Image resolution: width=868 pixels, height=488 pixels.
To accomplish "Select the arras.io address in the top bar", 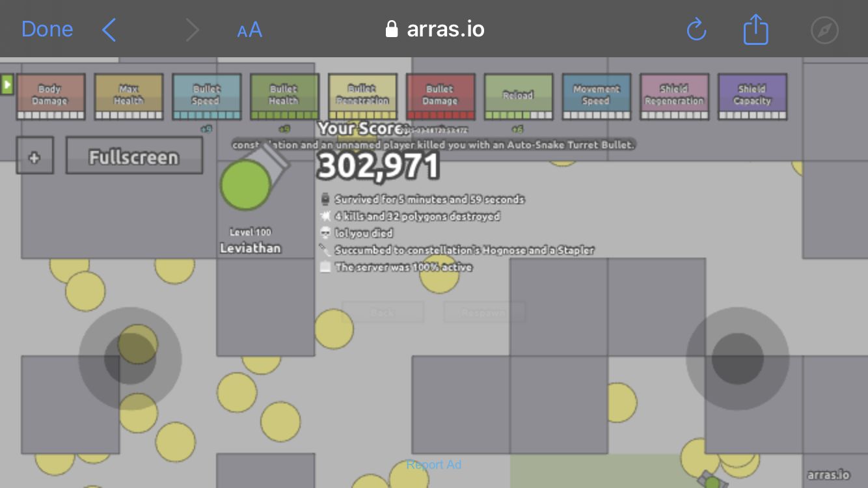I will pyautogui.click(x=445, y=29).
